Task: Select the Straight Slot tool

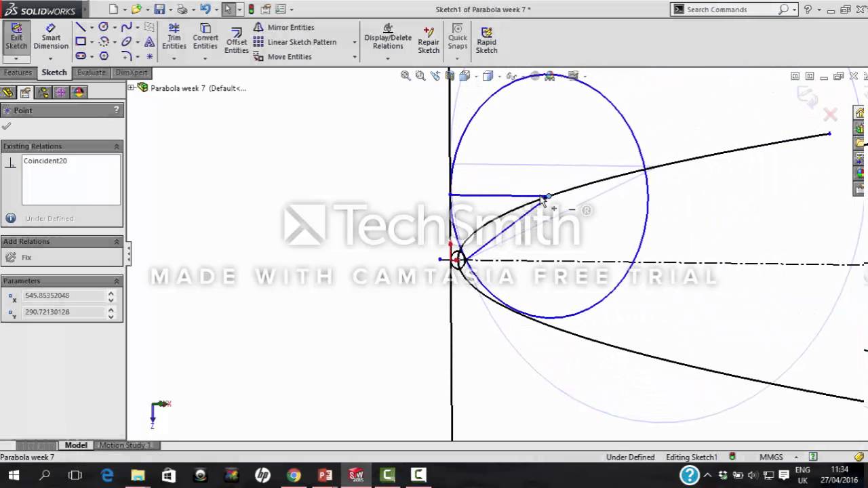Action: 81,56
